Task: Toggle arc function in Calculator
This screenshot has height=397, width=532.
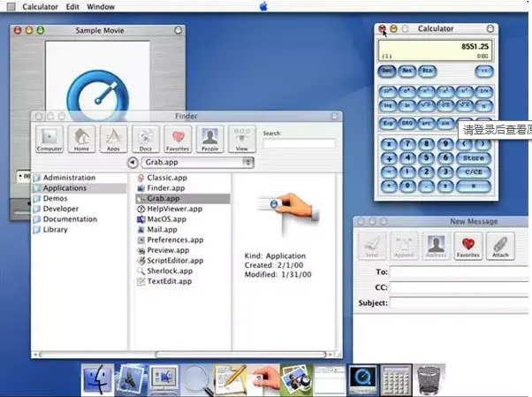Action: 426,123
